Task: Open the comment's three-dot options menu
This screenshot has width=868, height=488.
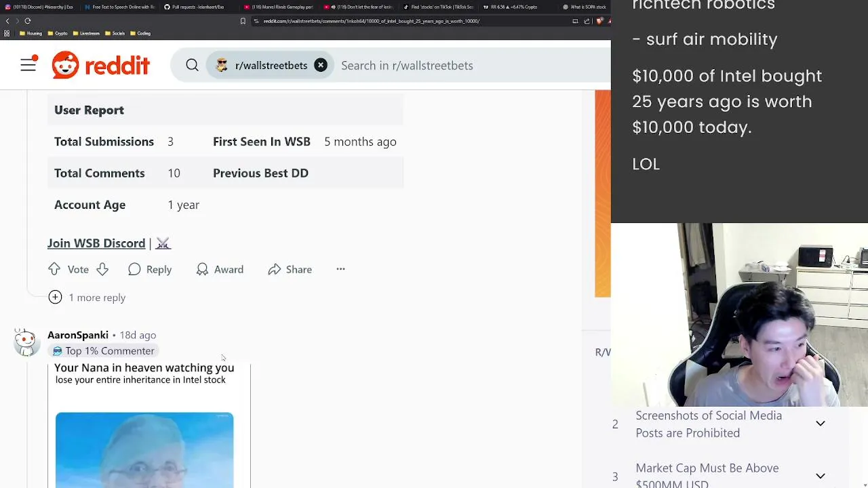Action: click(x=340, y=270)
